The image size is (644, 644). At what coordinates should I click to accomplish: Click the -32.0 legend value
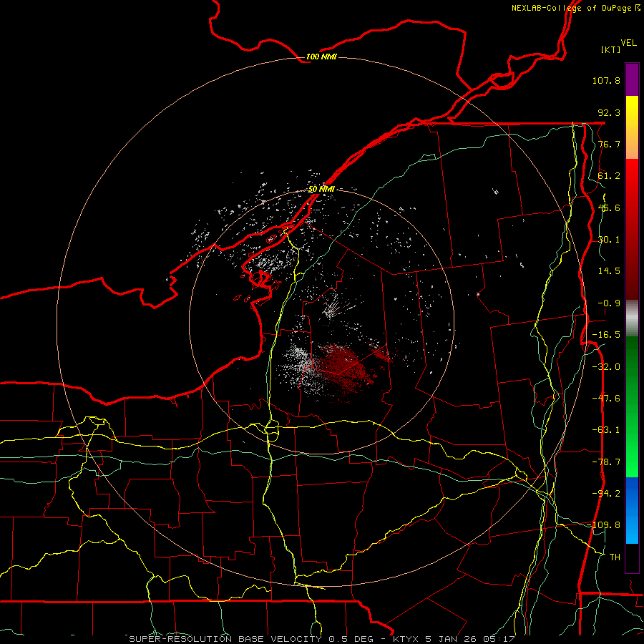coord(606,367)
